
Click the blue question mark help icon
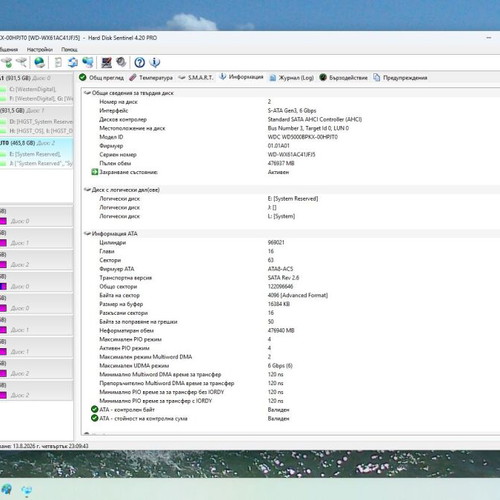click(x=139, y=62)
